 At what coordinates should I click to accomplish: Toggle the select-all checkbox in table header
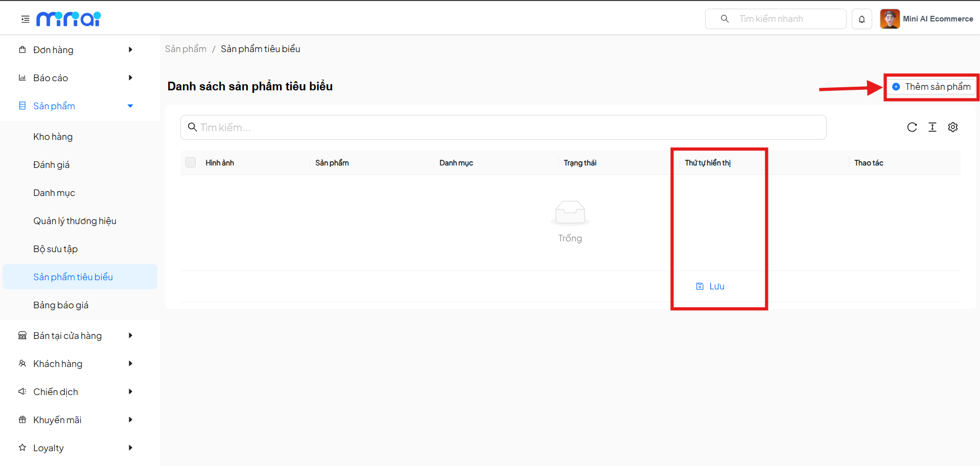coord(191,163)
